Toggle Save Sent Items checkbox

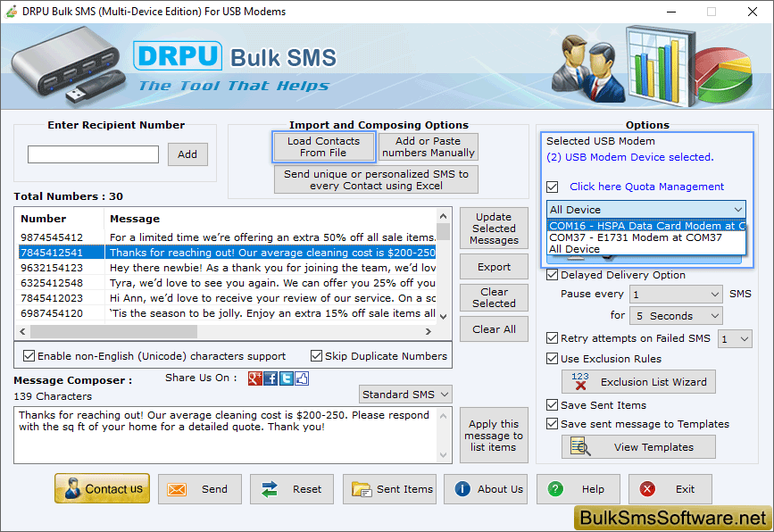coord(553,405)
